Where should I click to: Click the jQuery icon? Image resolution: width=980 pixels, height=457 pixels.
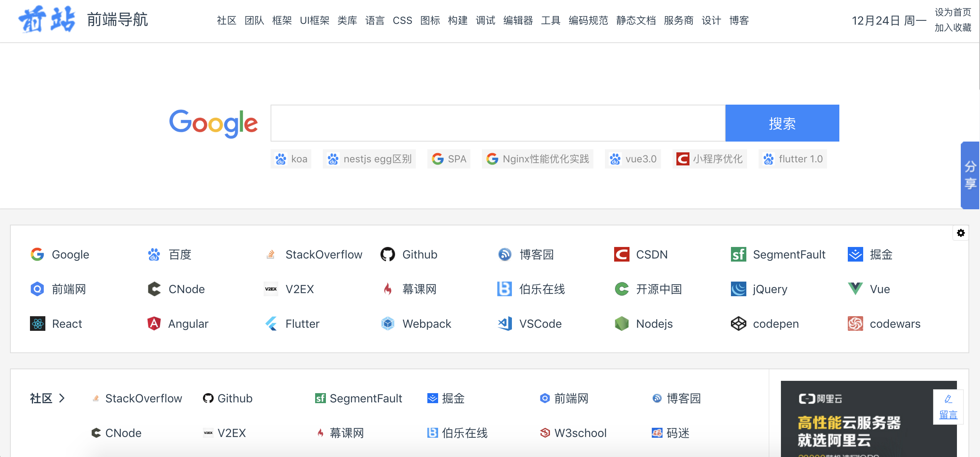(x=738, y=289)
